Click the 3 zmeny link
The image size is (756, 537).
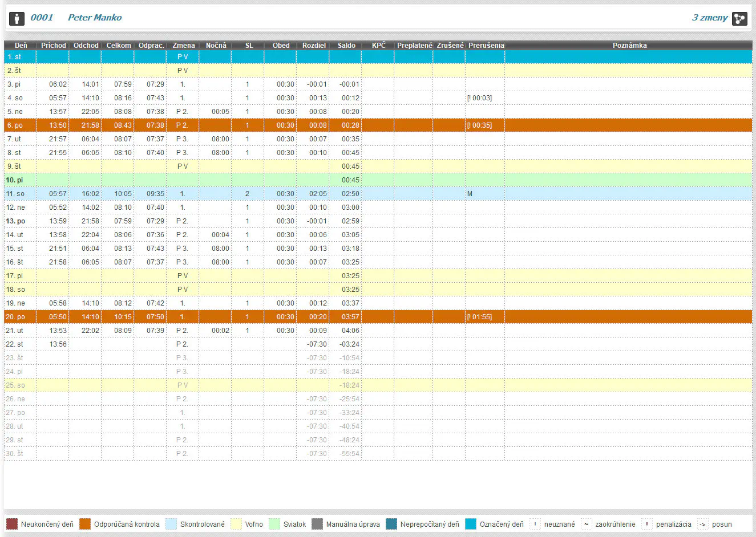710,18
